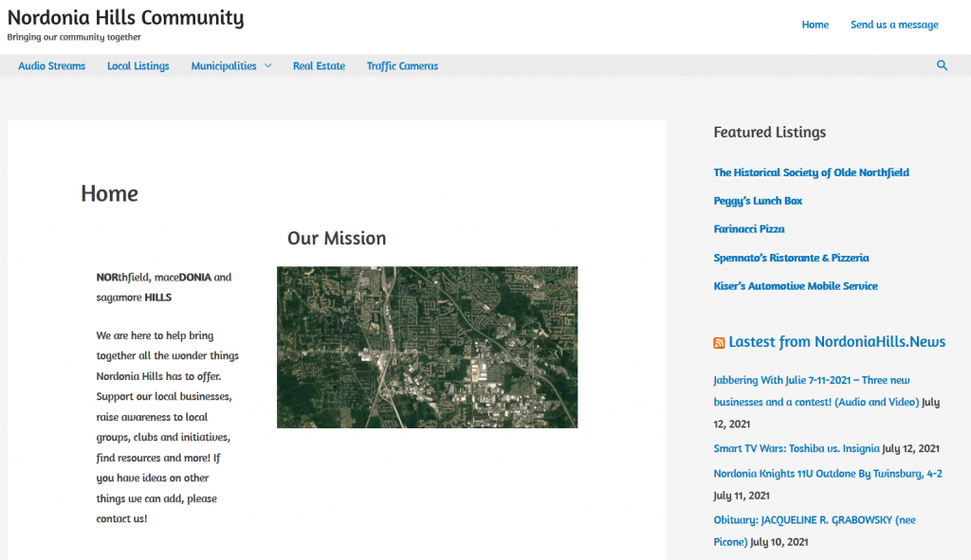Click the Home link in header
This screenshot has width=971, height=560.
(x=815, y=25)
